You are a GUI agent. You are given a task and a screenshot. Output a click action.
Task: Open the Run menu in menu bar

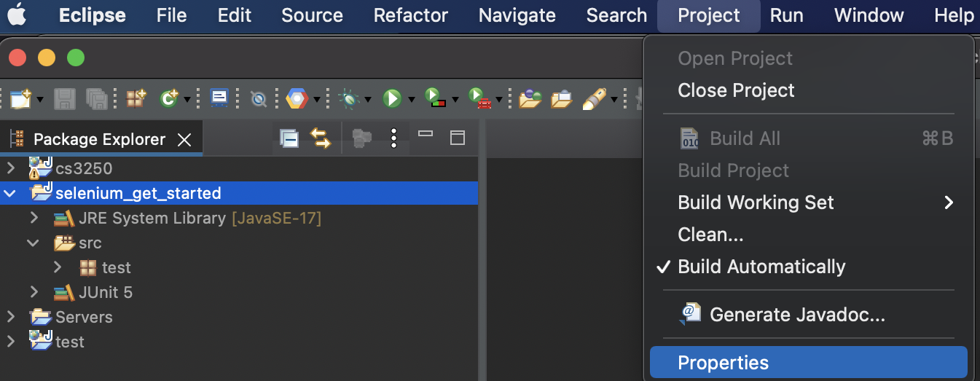(x=787, y=15)
